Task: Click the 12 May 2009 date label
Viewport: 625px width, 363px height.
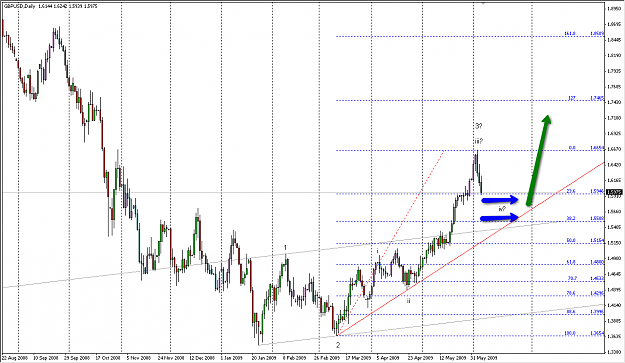Action: pos(453,358)
